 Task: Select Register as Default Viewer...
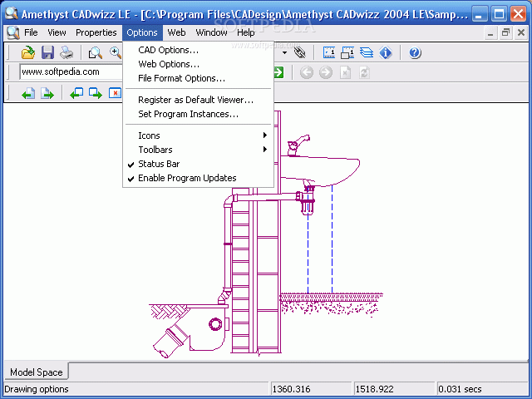198,100
